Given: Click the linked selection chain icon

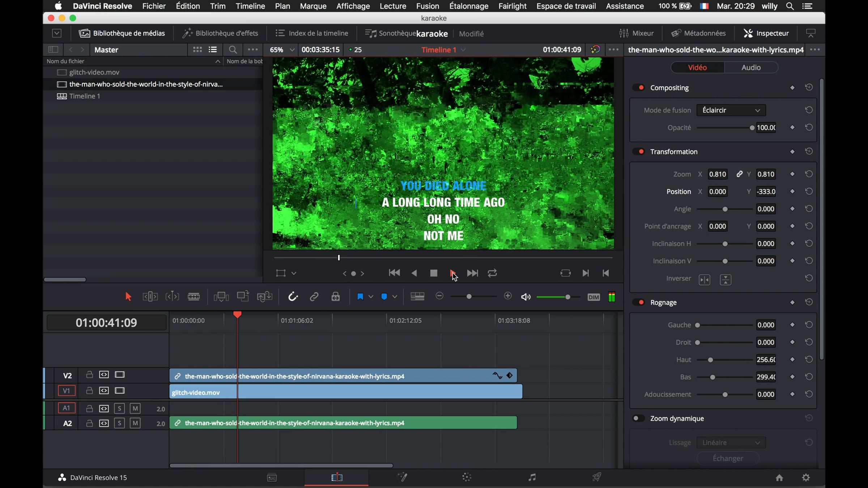Looking at the screenshot, I should (x=314, y=297).
